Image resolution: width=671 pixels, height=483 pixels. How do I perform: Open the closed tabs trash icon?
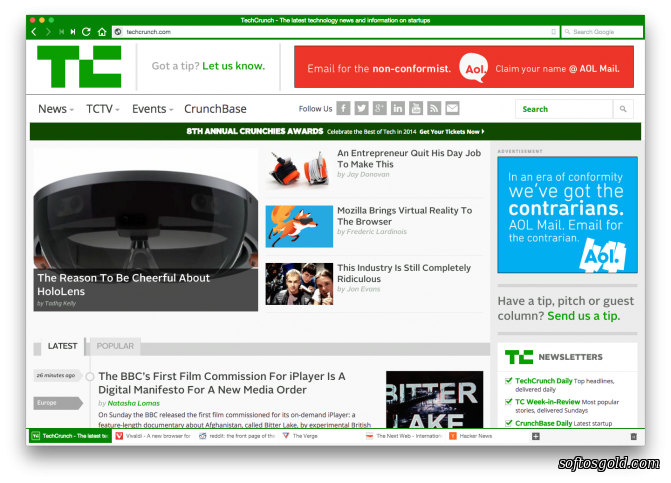pyautogui.click(x=634, y=436)
